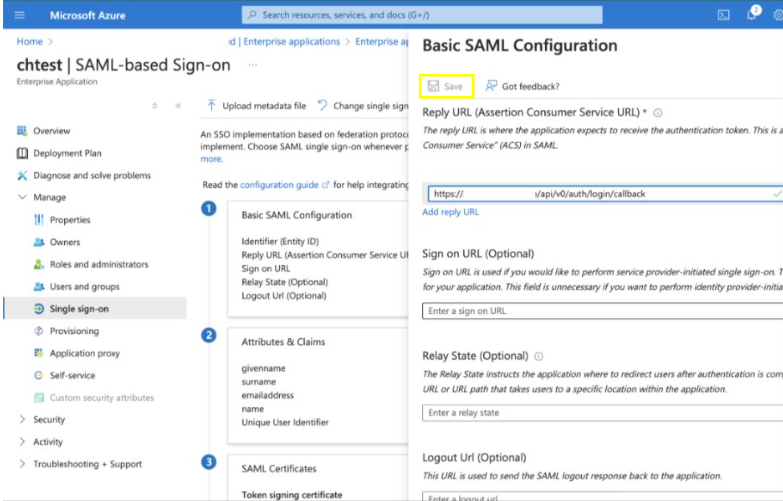Screen dimensions: 783x501
Task: Open Owners page
Action: [65, 242]
